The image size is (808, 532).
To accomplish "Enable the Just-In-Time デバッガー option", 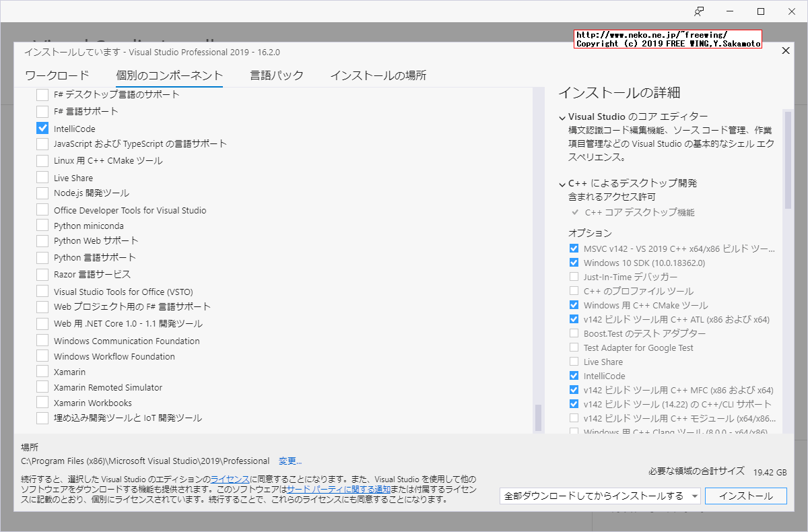I will 574,276.
